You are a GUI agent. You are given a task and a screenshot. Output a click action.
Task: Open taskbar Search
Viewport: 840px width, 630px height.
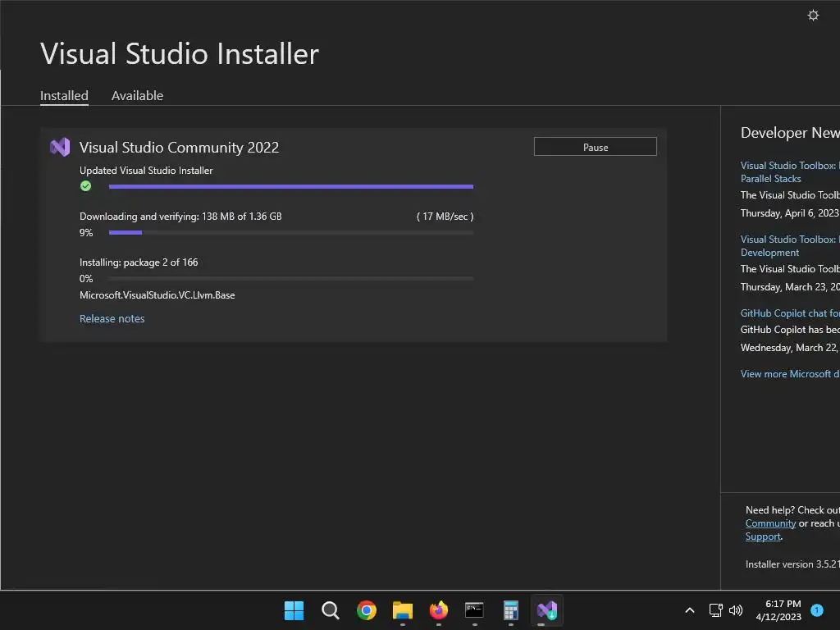(330, 610)
